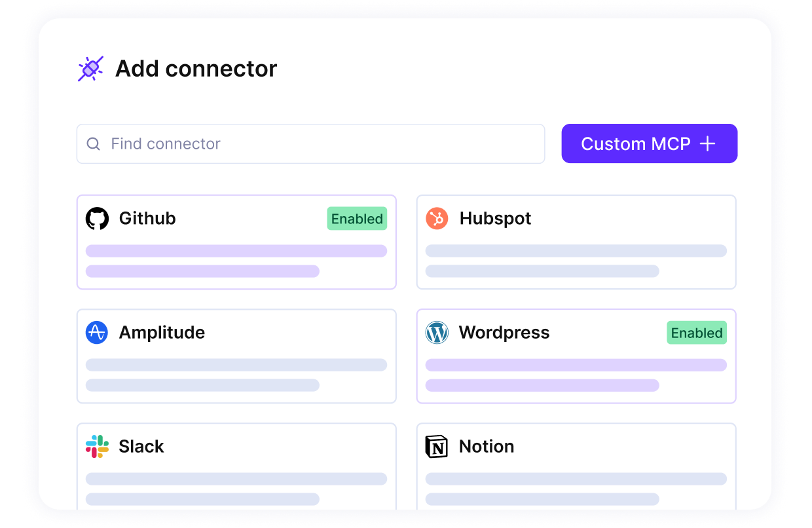This screenshot has height=528, width=812.
Task: Focus the Find connector search field
Action: pos(310,143)
